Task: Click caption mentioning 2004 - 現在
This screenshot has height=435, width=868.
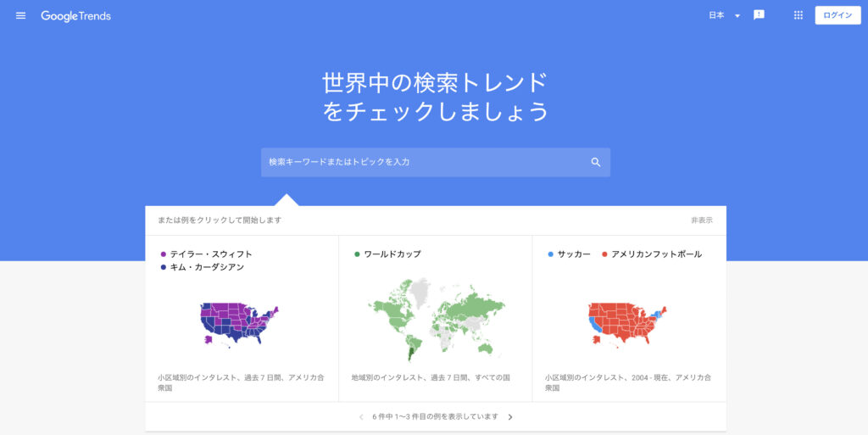Action: point(628,383)
